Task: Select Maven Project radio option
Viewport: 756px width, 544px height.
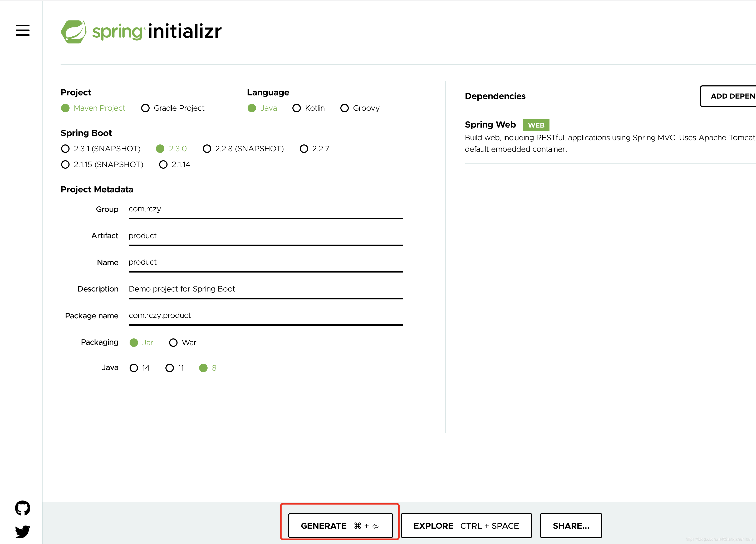Action: click(x=93, y=108)
